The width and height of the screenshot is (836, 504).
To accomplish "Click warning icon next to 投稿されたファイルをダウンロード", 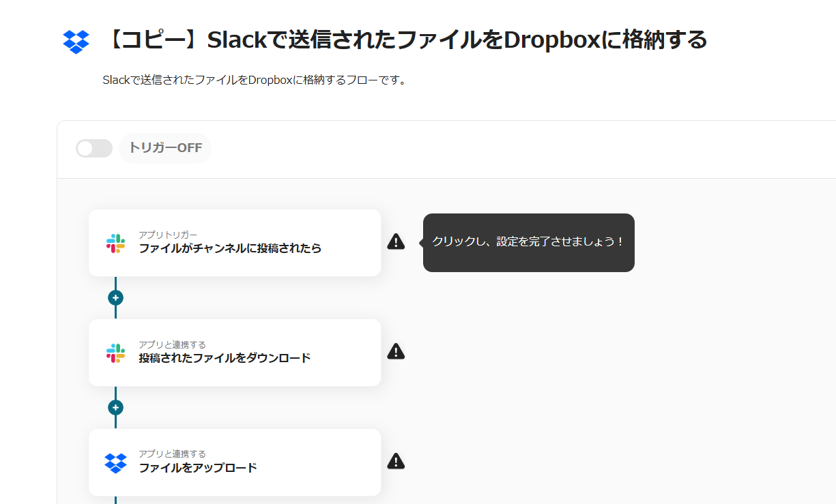I will point(396,351).
